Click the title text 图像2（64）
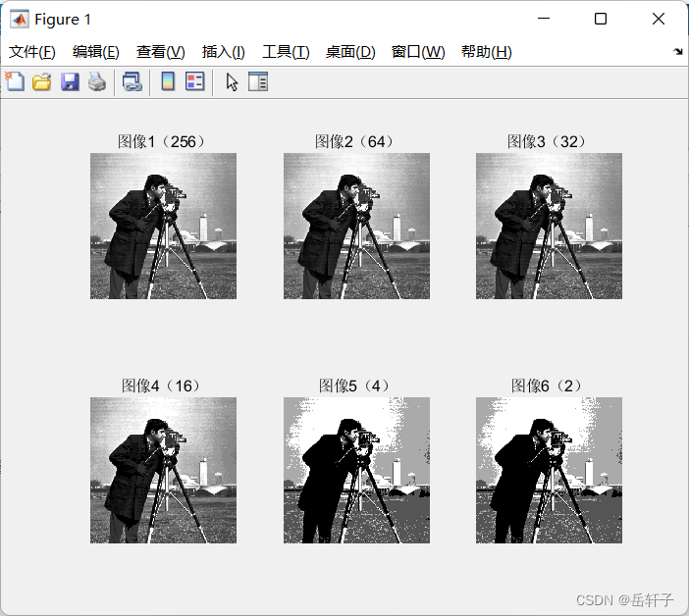The image size is (689, 616). click(356, 142)
